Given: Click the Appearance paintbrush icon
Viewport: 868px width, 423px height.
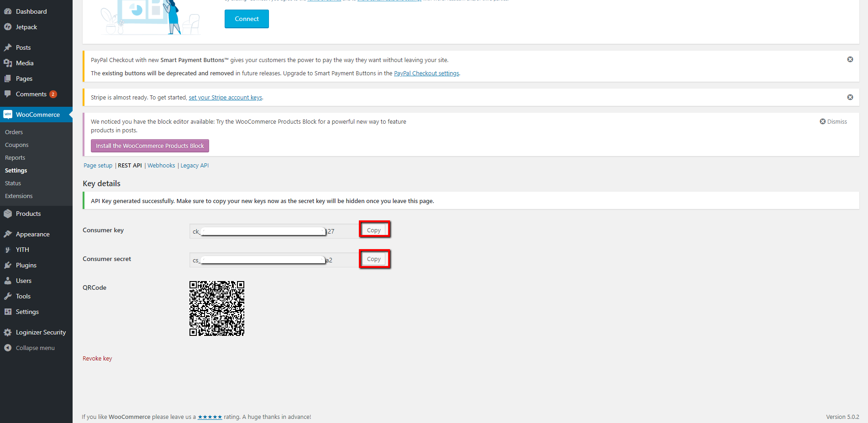Looking at the screenshot, I should (8, 234).
